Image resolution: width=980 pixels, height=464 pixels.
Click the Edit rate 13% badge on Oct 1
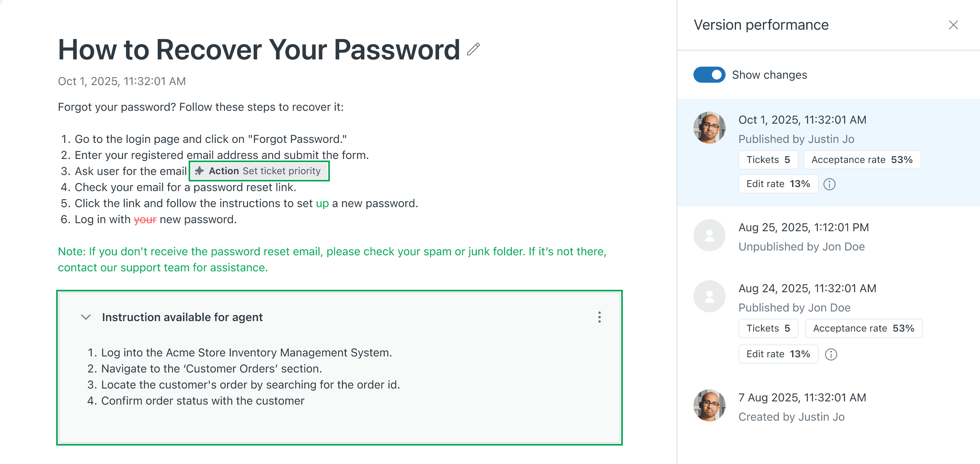(x=778, y=184)
